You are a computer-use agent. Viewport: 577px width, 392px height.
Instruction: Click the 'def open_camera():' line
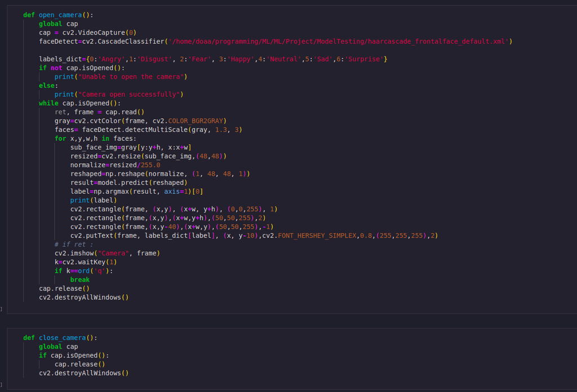coord(58,15)
